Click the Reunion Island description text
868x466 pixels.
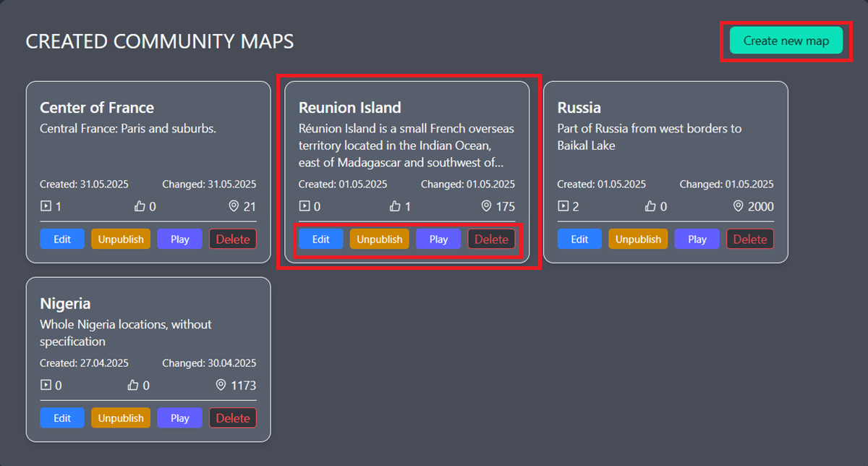pos(406,145)
